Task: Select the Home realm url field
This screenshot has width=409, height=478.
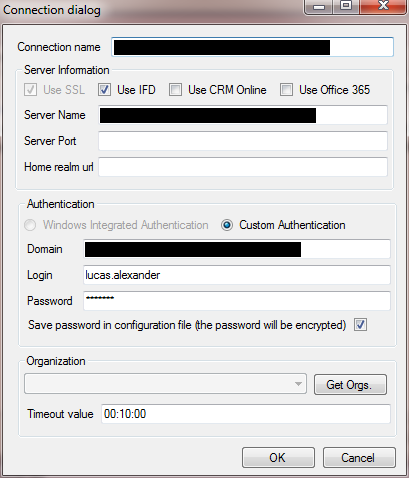Action: [x=243, y=167]
